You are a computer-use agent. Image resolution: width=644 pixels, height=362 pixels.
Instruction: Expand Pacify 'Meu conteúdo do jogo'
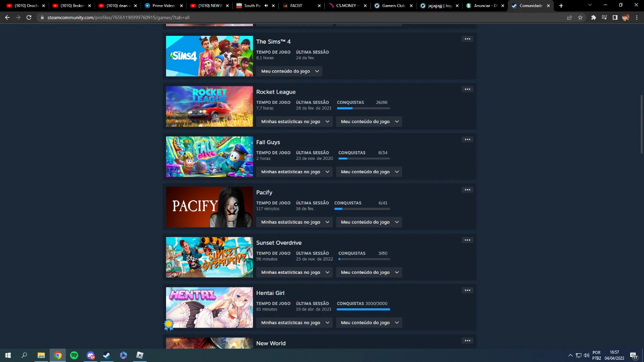[x=369, y=222]
